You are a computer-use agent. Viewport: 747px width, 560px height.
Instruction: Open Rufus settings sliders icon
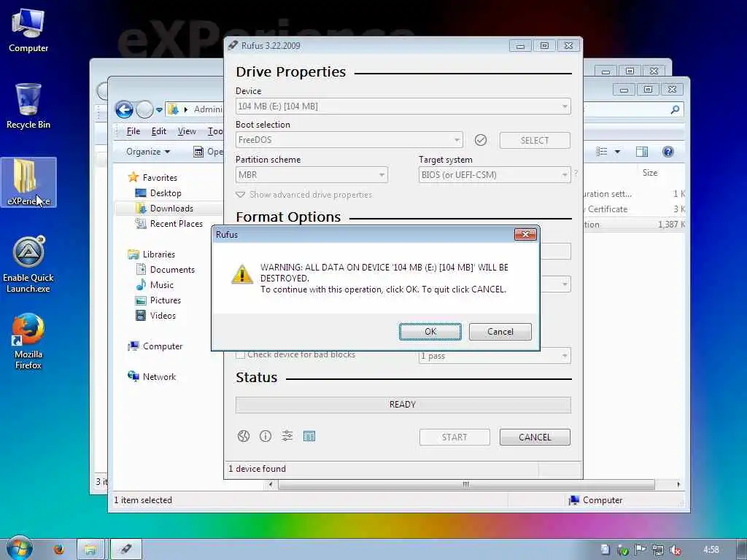287,436
